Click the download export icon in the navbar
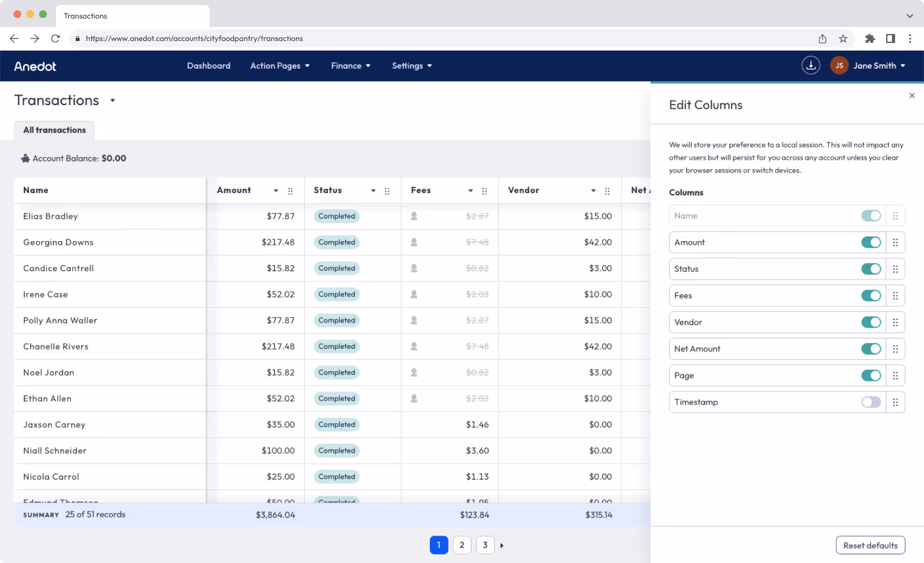Image resolution: width=924 pixels, height=563 pixels. [x=810, y=65]
